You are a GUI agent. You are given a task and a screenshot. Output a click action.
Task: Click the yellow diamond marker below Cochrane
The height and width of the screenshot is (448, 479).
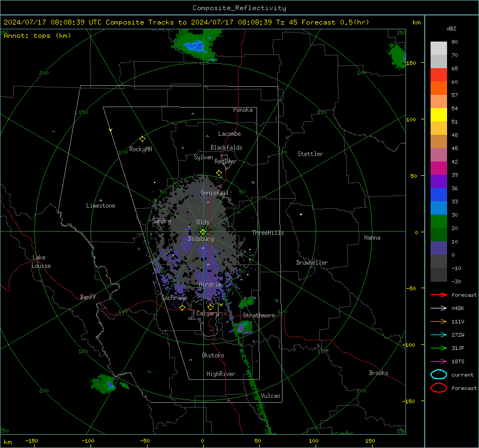pyautogui.click(x=182, y=308)
